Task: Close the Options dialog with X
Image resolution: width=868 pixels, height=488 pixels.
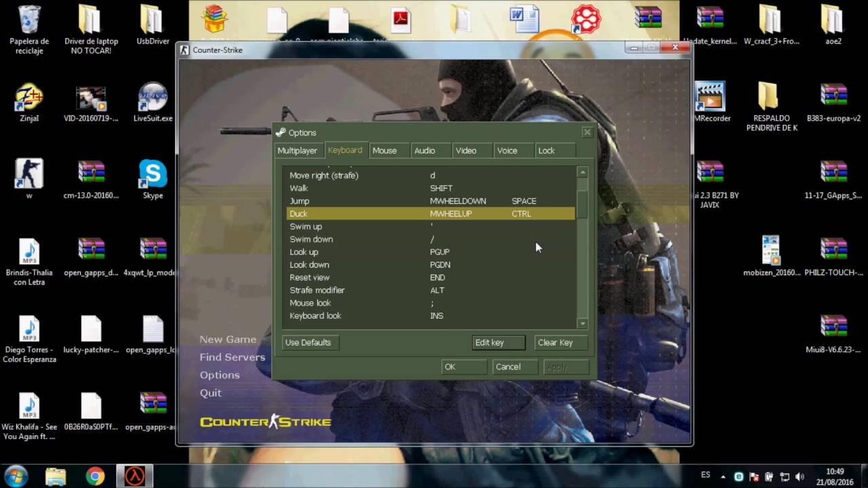Action: [x=587, y=132]
